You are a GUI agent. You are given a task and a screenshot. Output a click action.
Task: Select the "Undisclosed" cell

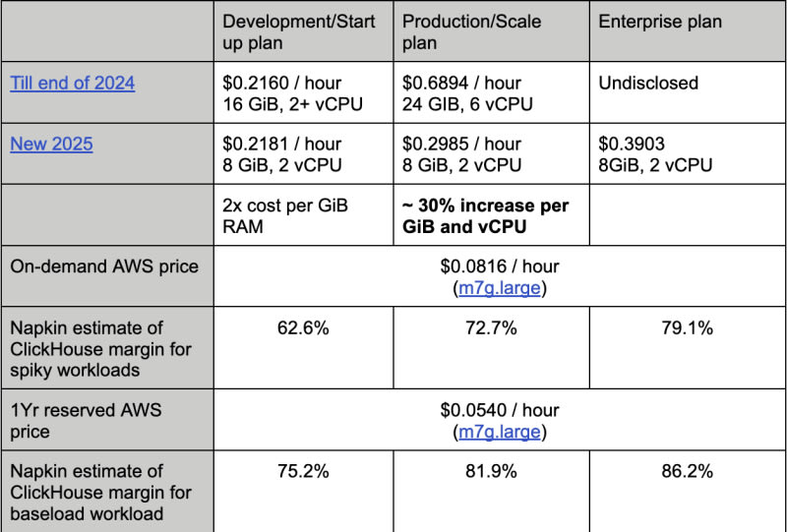coord(648,84)
